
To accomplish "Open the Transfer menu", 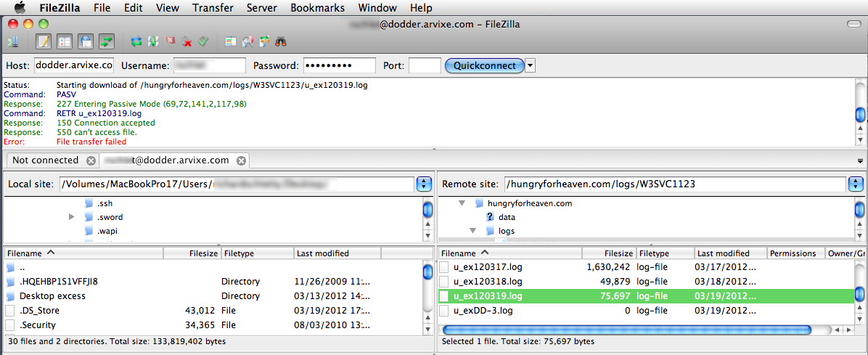I will tap(213, 8).
